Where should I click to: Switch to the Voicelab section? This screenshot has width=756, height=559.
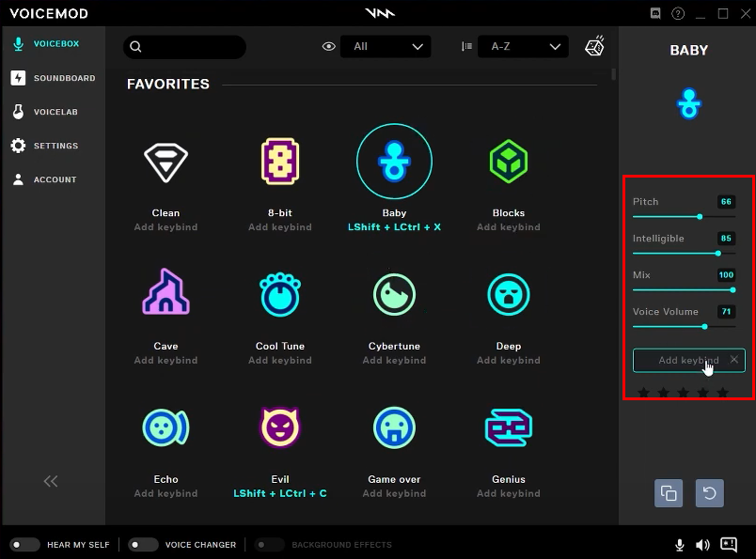point(54,112)
